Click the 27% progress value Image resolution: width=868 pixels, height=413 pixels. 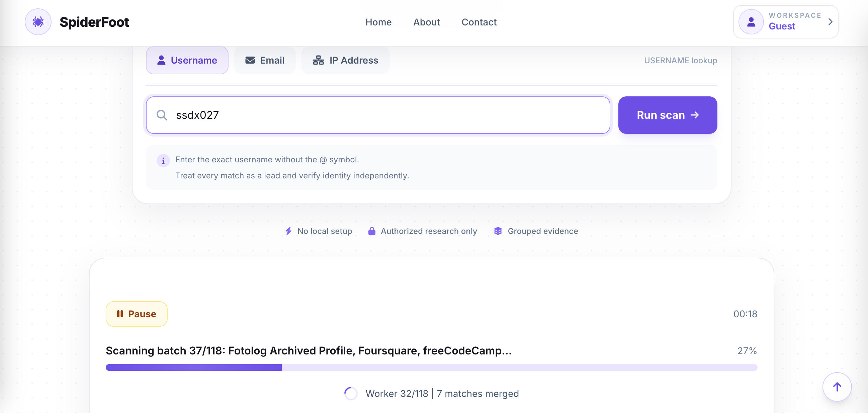pos(747,351)
